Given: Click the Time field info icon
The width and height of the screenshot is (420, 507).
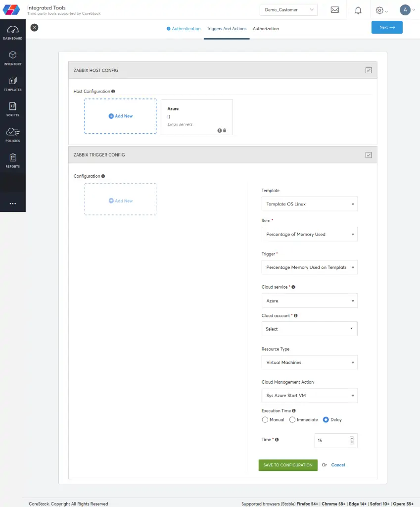Looking at the screenshot, I should pyautogui.click(x=277, y=440).
